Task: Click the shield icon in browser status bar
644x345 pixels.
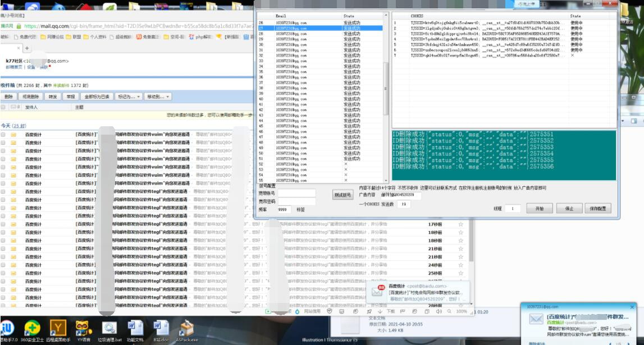Action: [x=329, y=311]
